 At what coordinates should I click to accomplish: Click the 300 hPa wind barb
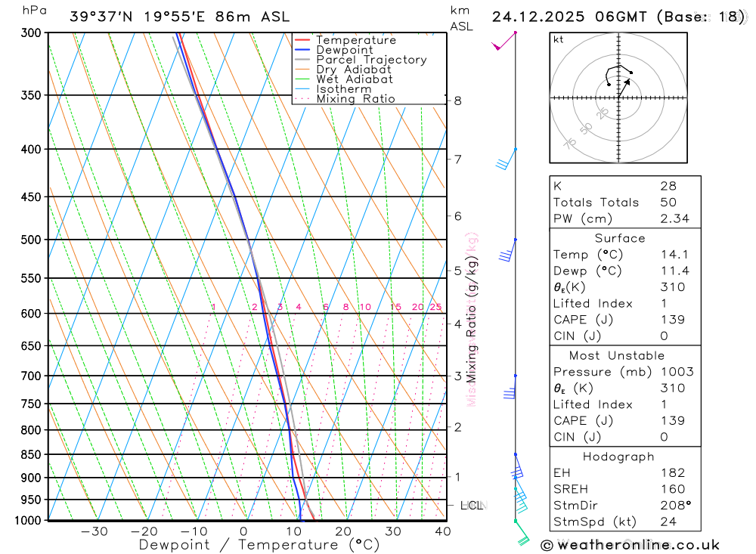pyautogui.click(x=503, y=41)
